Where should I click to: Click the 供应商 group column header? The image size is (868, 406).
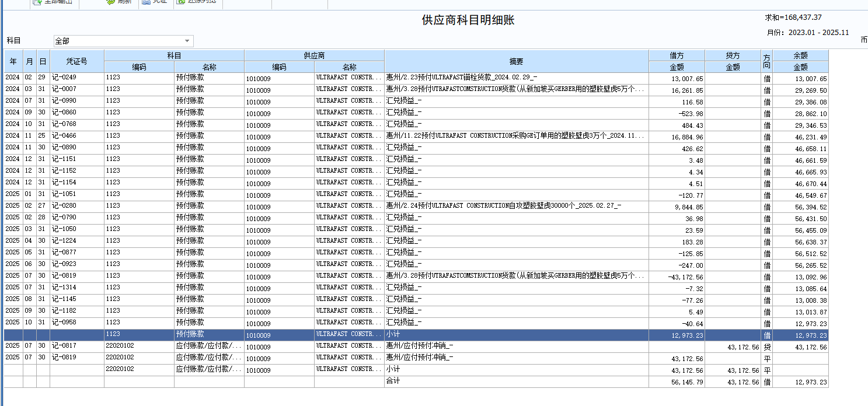314,55
